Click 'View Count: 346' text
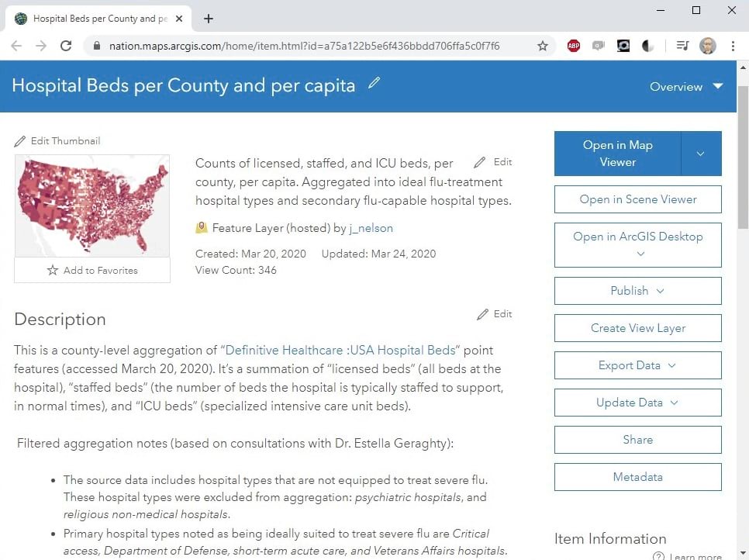749x560 pixels. pos(236,270)
